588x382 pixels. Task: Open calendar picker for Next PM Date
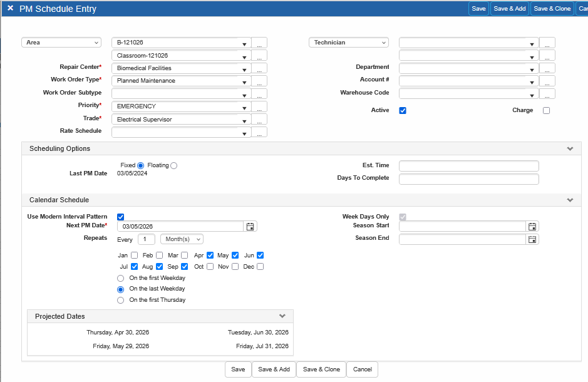(250, 227)
